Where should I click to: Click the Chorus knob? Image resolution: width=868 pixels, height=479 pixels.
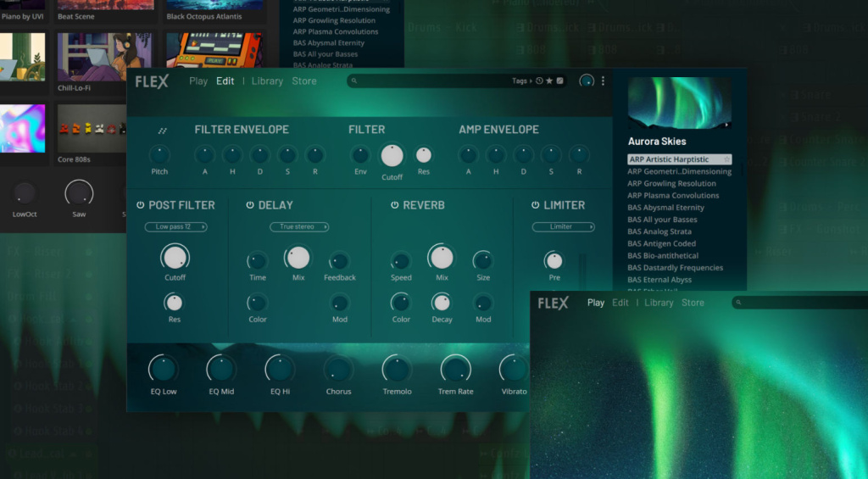pos(338,369)
